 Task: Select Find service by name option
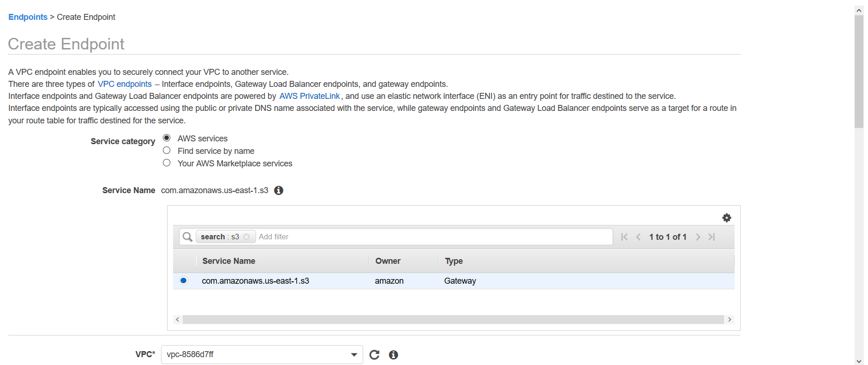pyautogui.click(x=167, y=150)
